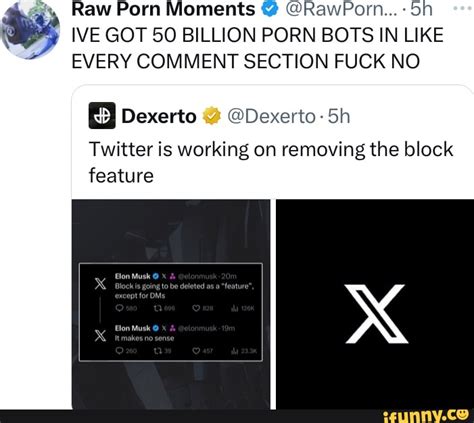The image size is (474, 423).
Task: Click the heart like icon on first Elon tweet
Action: click(x=196, y=309)
